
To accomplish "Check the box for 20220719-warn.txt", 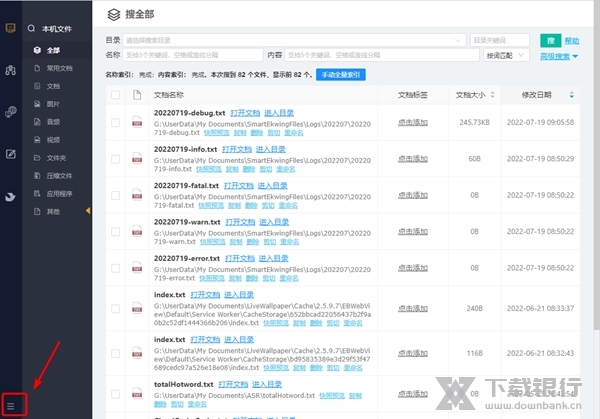I will click(x=115, y=232).
